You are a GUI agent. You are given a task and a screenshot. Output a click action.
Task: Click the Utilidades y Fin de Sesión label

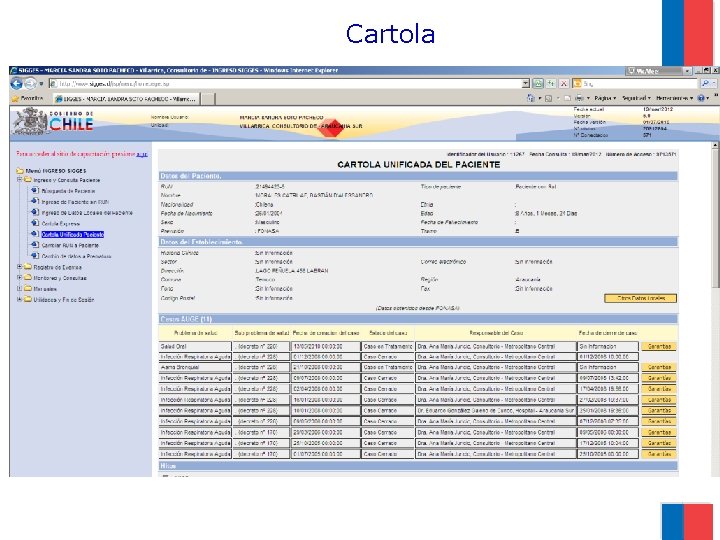pos(64,300)
